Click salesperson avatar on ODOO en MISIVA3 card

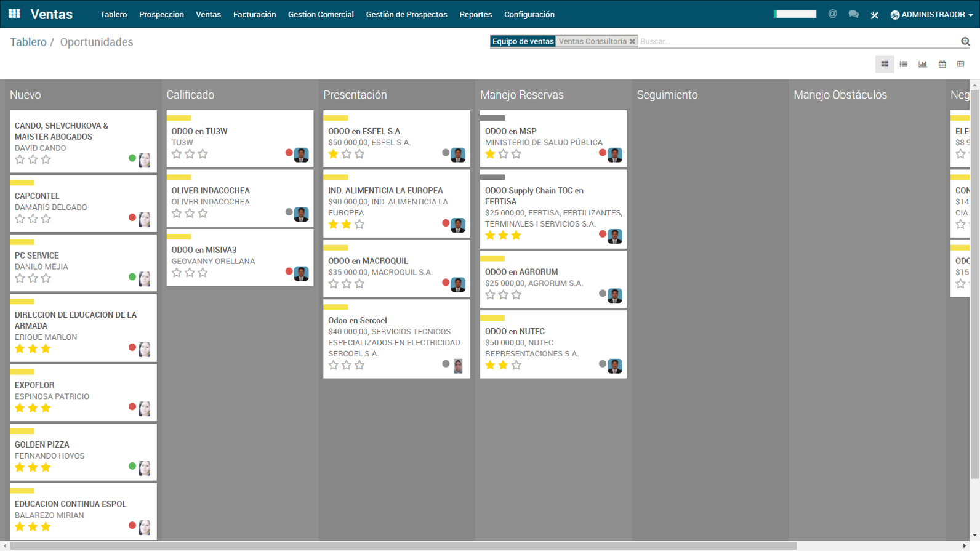coord(301,274)
